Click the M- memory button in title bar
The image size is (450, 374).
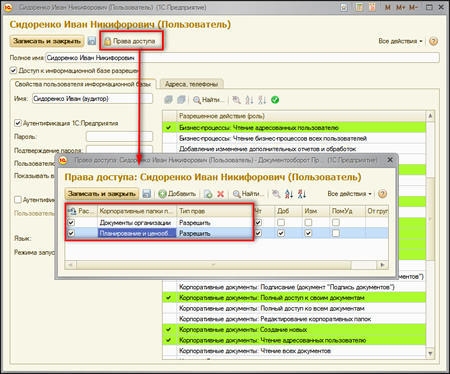click(413, 7)
